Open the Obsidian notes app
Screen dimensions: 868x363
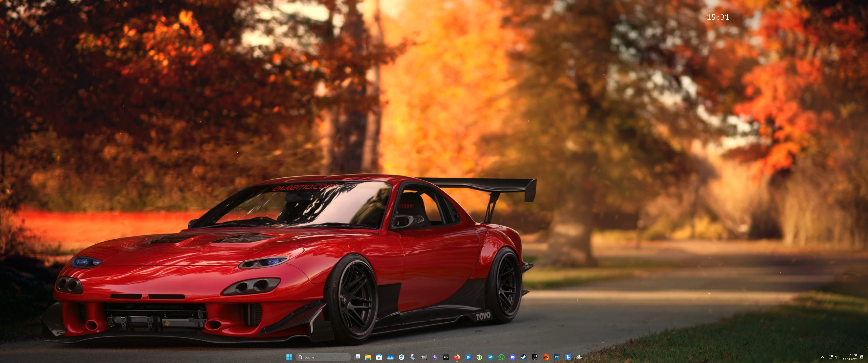(435, 358)
